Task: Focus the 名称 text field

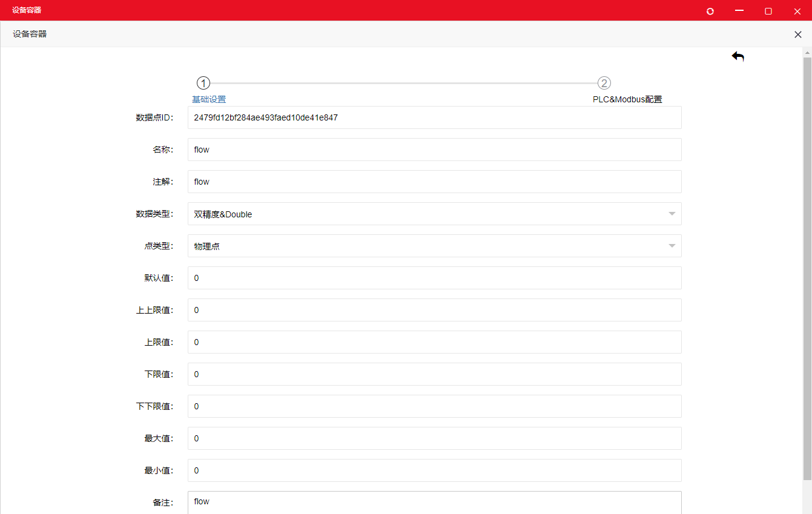Action: coord(434,150)
